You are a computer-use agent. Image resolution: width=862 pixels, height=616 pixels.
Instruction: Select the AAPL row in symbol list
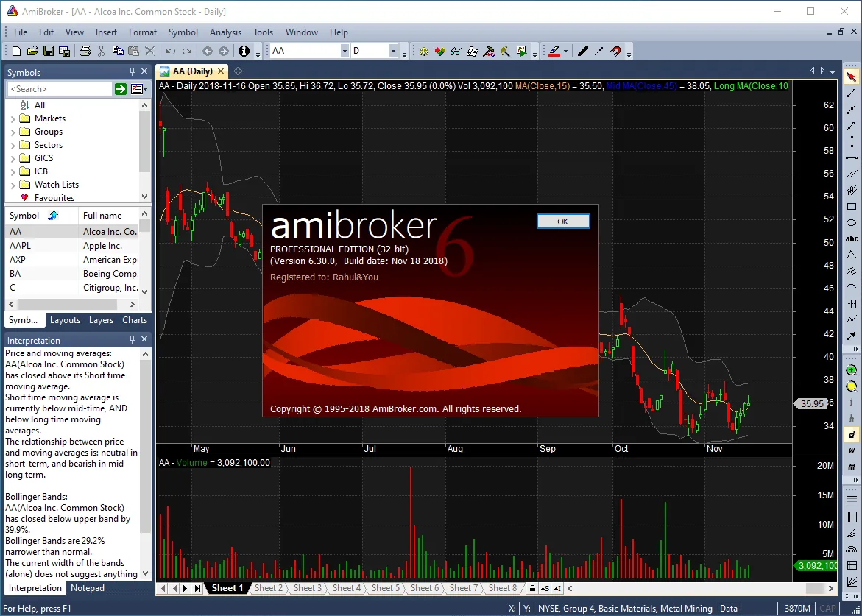pos(73,246)
